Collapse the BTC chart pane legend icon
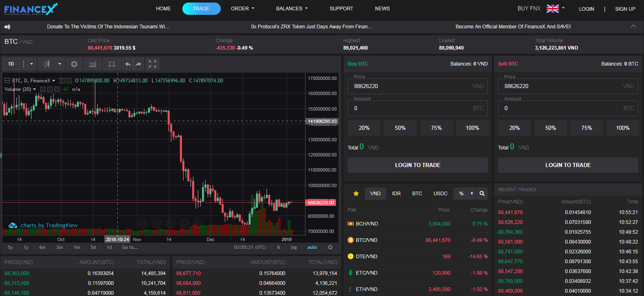The width and height of the screenshot is (644, 296). tap(7, 81)
